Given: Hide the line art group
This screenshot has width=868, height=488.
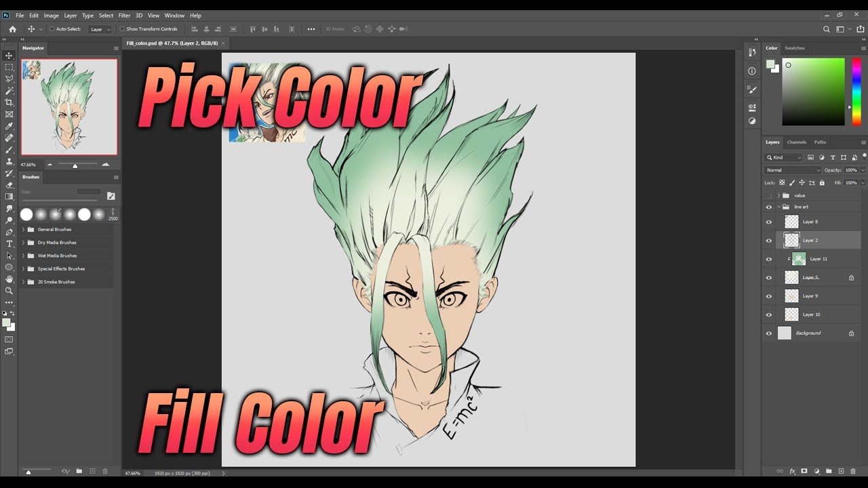Looking at the screenshot, I should click(768, 207).
